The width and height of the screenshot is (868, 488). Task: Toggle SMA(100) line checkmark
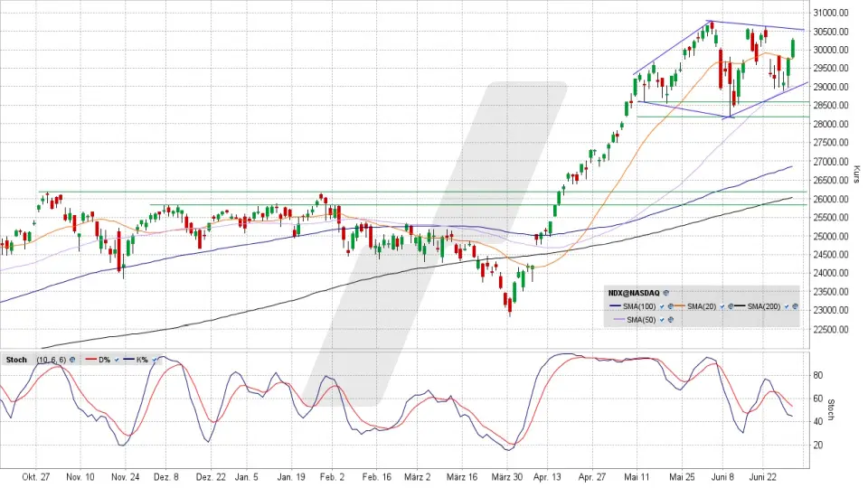[x=662, y=306]
